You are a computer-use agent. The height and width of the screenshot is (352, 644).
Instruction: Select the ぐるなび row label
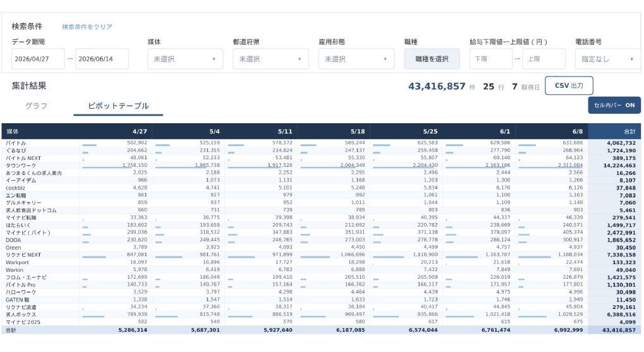pyautogui.click(x=16, y=150)
